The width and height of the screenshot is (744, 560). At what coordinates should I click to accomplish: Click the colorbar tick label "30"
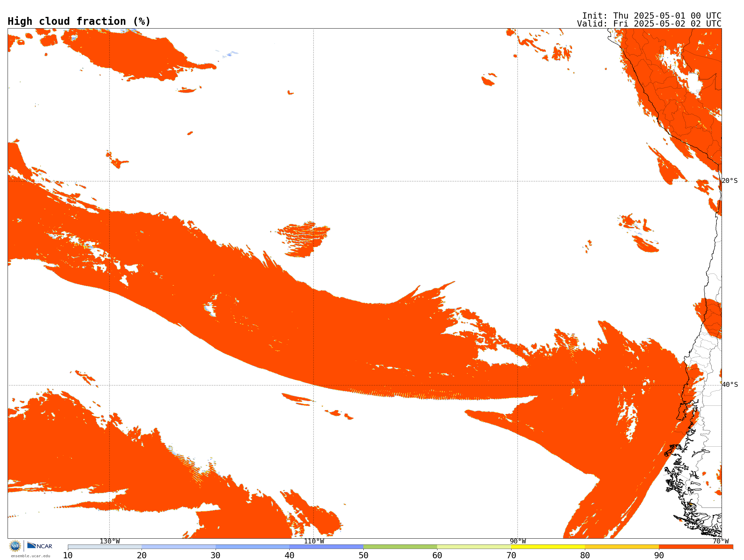tap(216, 556)
